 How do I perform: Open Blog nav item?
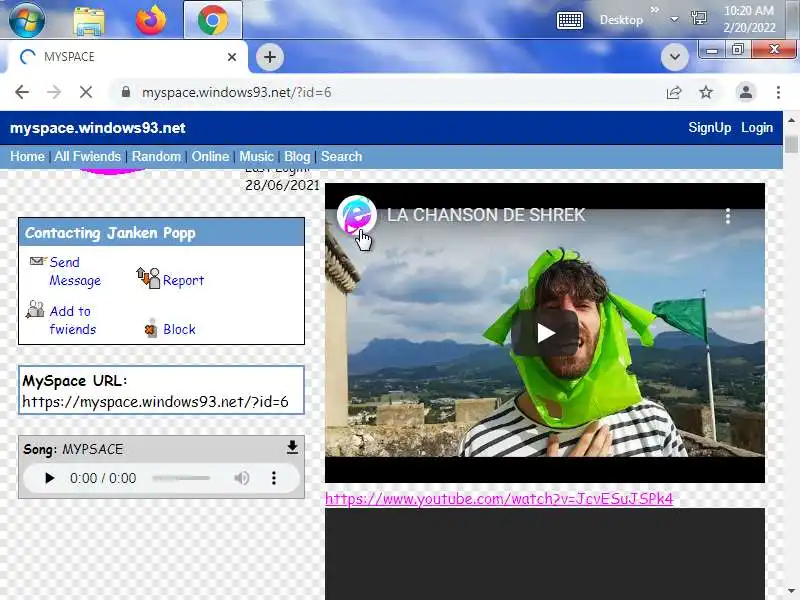pos(297,156)
